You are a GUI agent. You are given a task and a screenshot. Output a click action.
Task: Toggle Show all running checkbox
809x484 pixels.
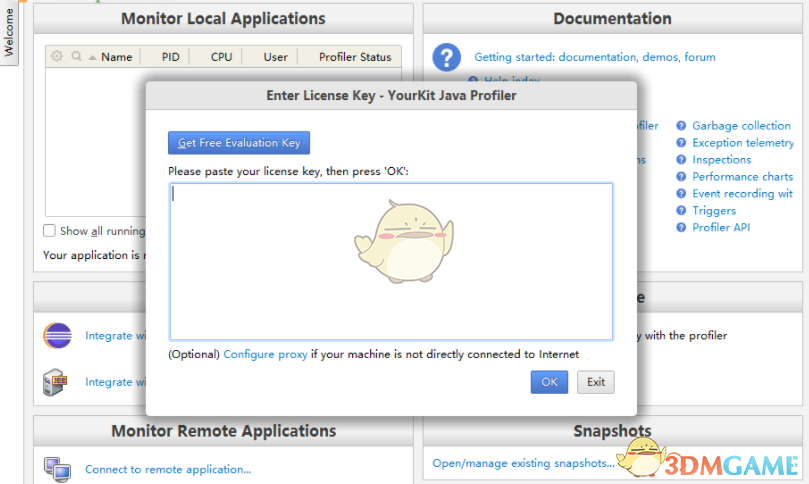[x=49, y=231]
